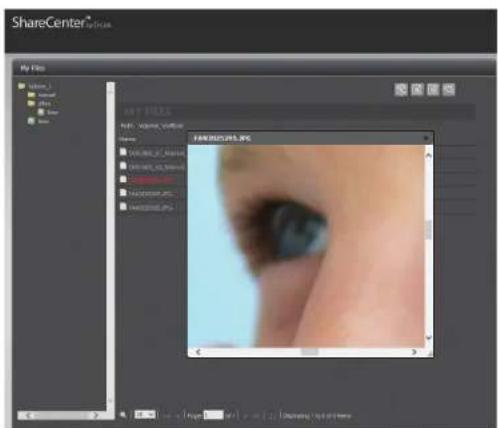Viewport: 498px width, 428px height.
Task: Open the items-per-page dropdown
Action: (145, 415)
